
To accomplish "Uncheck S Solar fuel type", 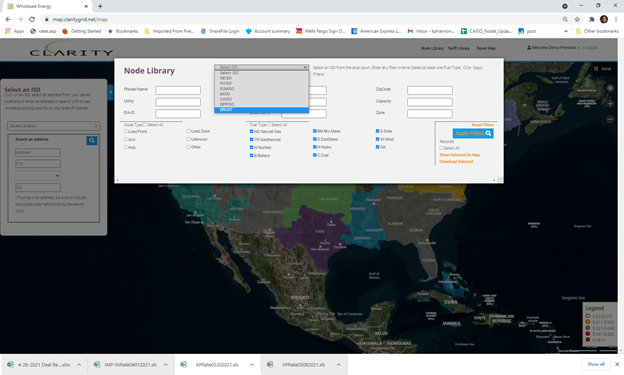I will click(377, 131).
